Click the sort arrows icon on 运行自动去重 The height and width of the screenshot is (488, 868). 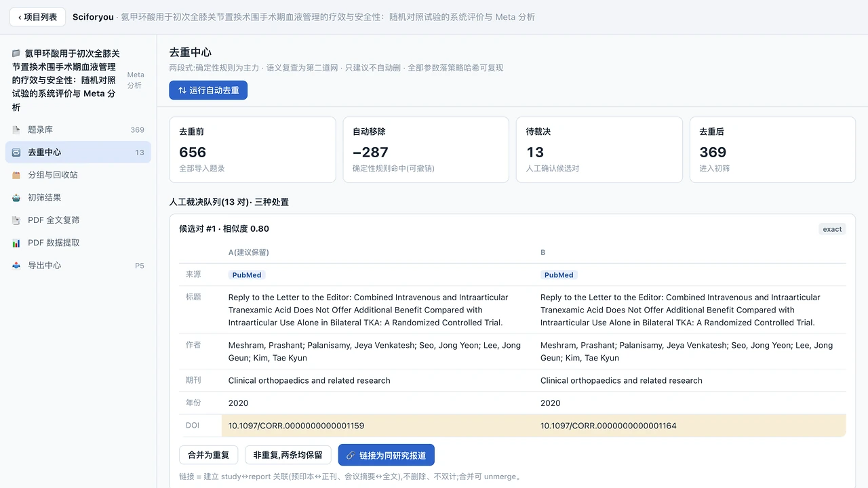182,90
